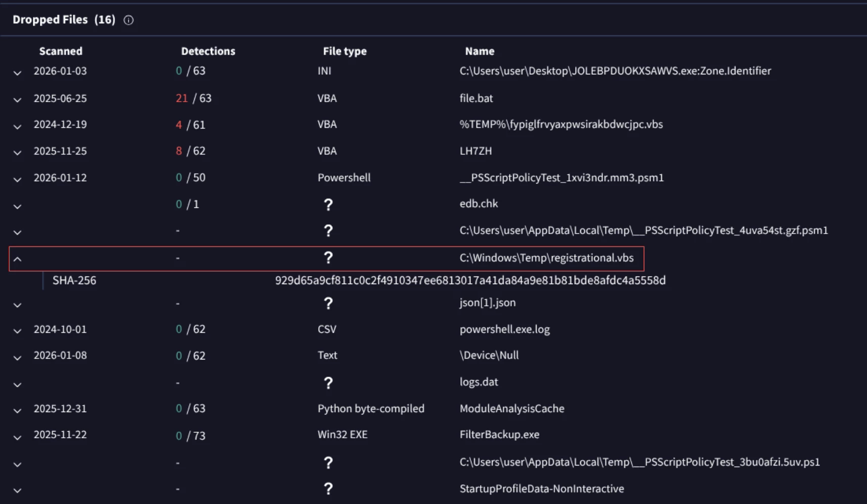
Task: Expand the __PSScriptPolicyTest_4uva54st.gzf.psm1 row
Action: tap(17, 233)
